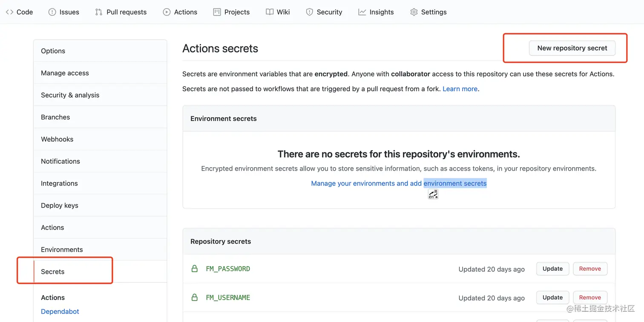Click the Wiki book icon
Viewport: 644px width, 322px height.
click(x=270, y=12)
